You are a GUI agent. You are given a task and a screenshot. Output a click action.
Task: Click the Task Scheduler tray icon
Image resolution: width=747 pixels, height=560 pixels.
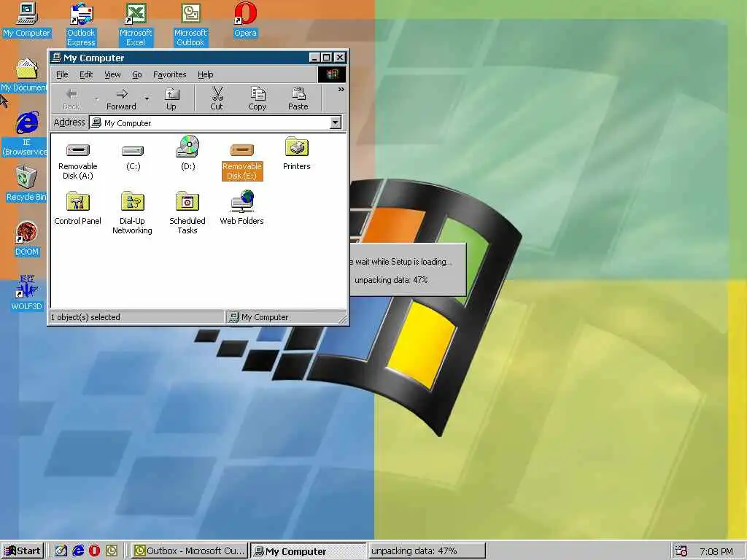pos(681,551)
